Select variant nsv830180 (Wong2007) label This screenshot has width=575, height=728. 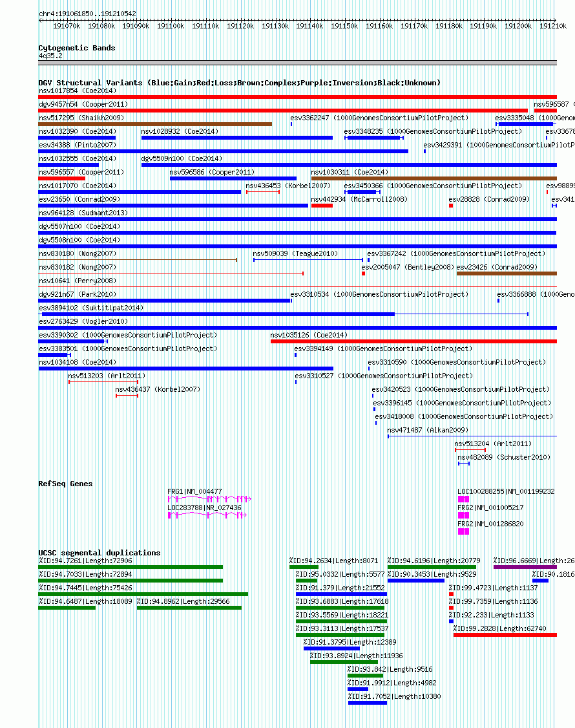point(78,253)
